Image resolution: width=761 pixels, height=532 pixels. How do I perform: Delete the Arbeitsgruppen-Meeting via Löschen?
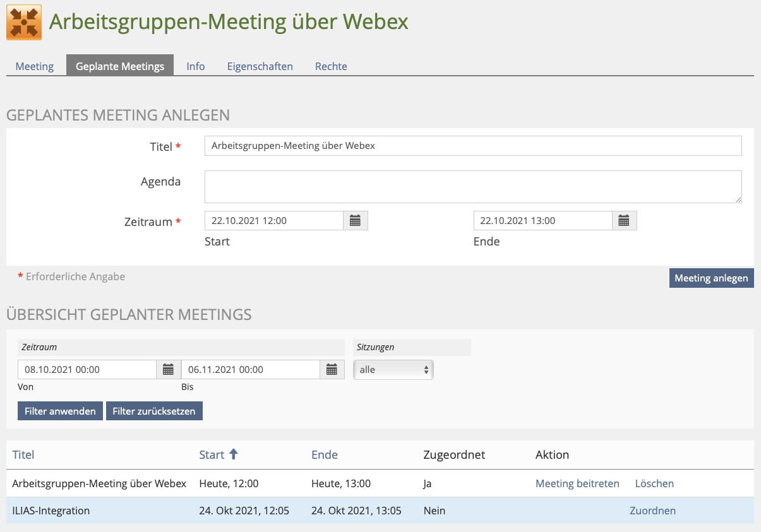click(654, 484)
